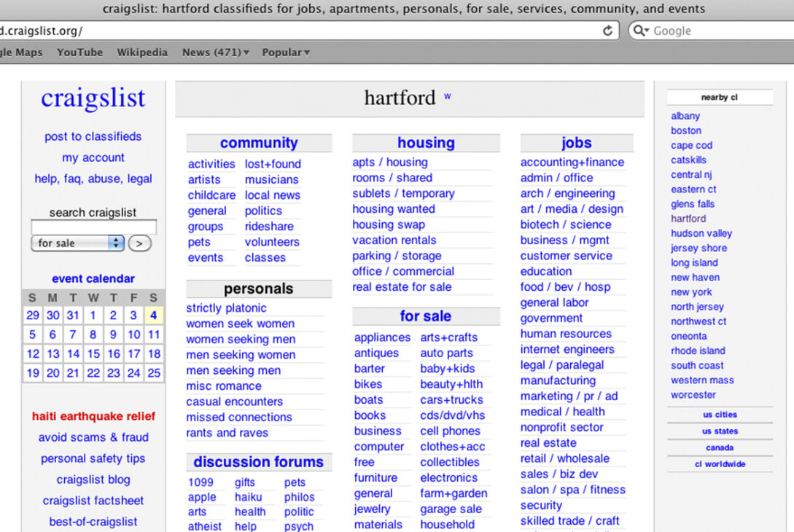The height and width of the screenshot is (532, 794).
Task: Go to cars+trucks for sale category
Action: (451, 400)
